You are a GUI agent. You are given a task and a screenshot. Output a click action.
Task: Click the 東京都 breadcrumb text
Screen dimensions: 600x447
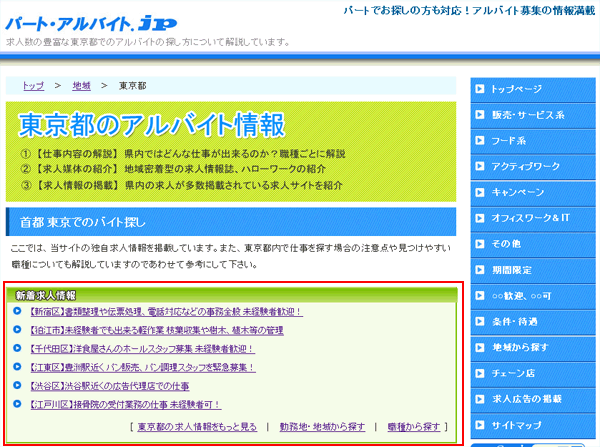click(x=132, y=86)
